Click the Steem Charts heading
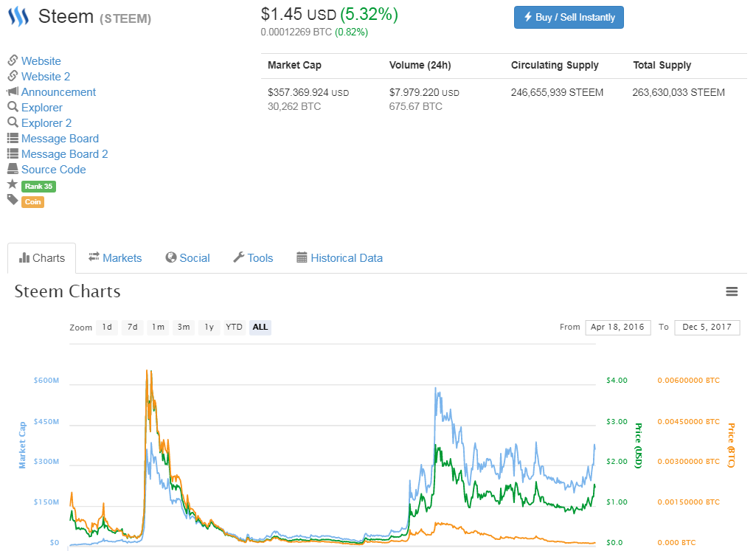The image size is (756, 551). [x=68, y=291]
